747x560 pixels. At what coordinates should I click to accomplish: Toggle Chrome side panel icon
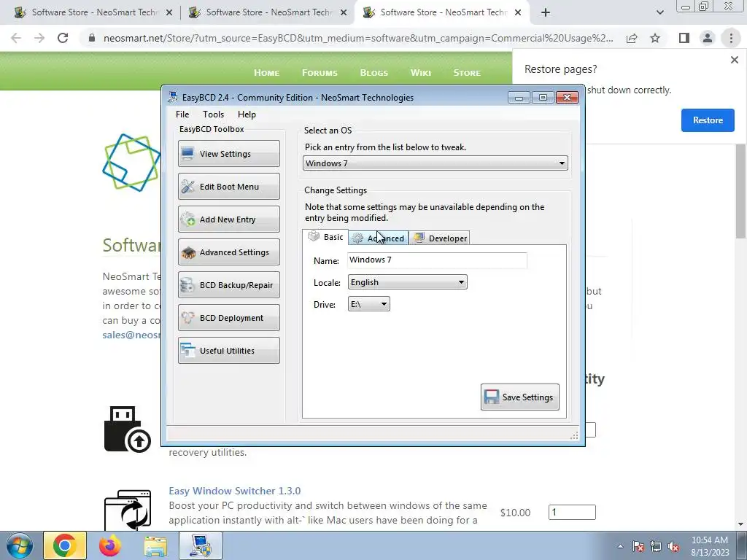pyautogui.click(x=684, y=38)
